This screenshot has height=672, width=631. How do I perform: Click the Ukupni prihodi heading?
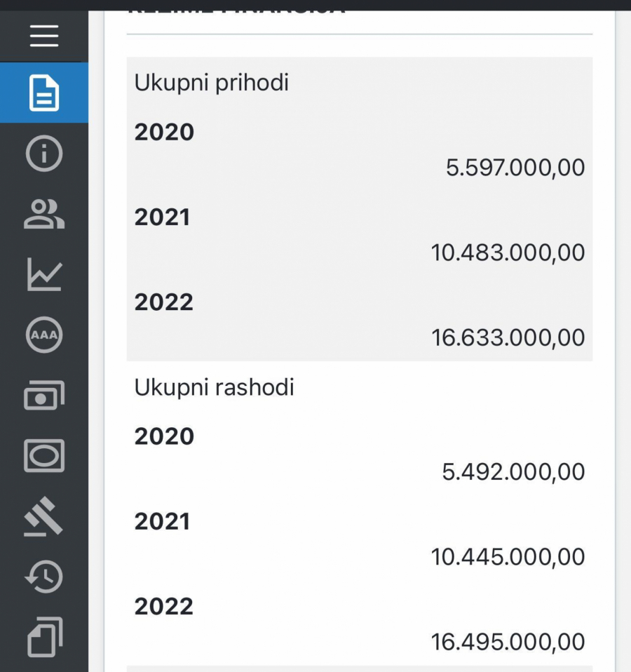click(x=212, y=83)
